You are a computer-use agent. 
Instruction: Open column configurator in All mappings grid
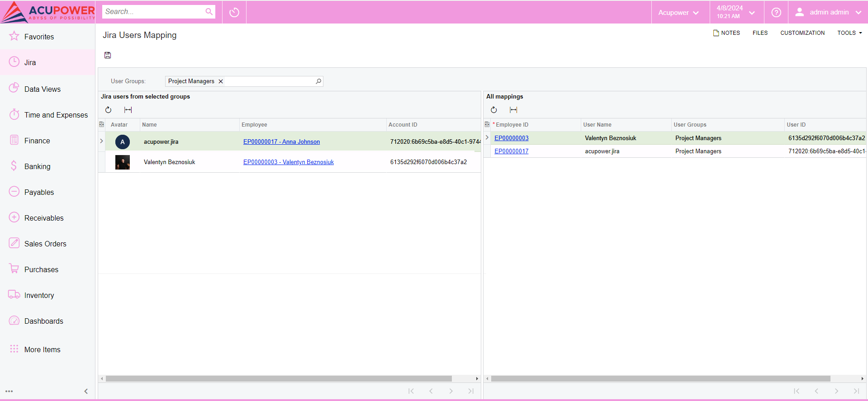(x=487, y=124)
